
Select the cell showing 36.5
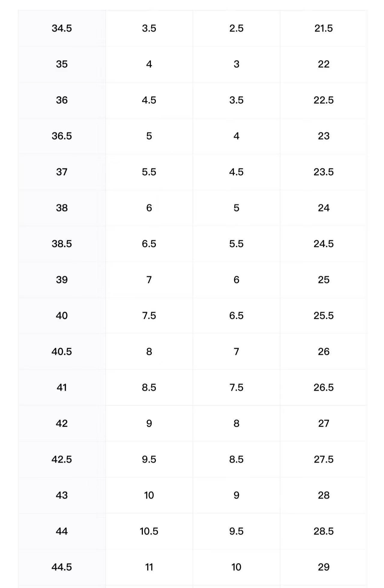(x=62, y=136)
